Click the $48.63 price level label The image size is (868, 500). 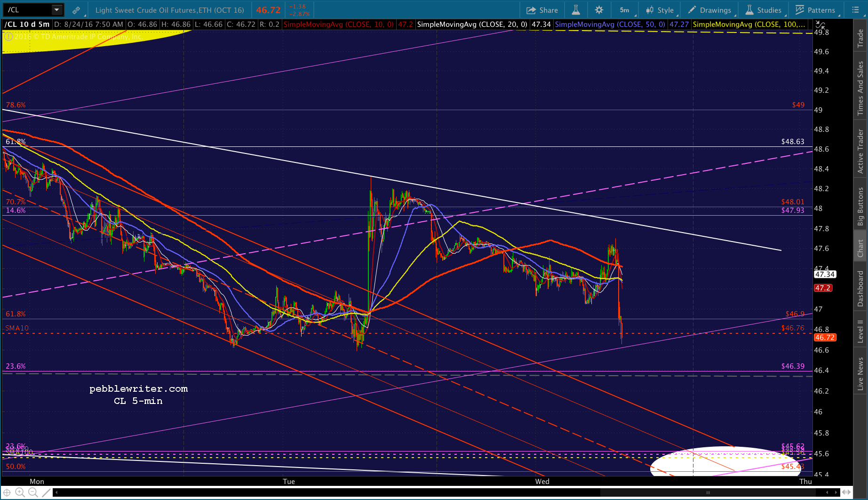793,141
